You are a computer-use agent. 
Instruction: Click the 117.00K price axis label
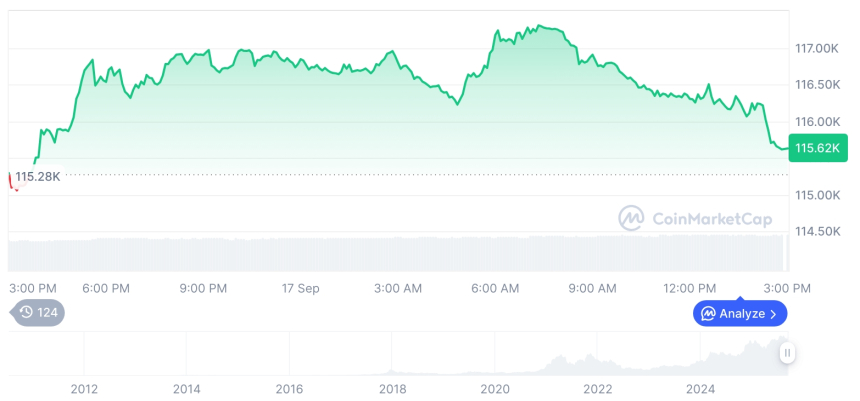816,48
